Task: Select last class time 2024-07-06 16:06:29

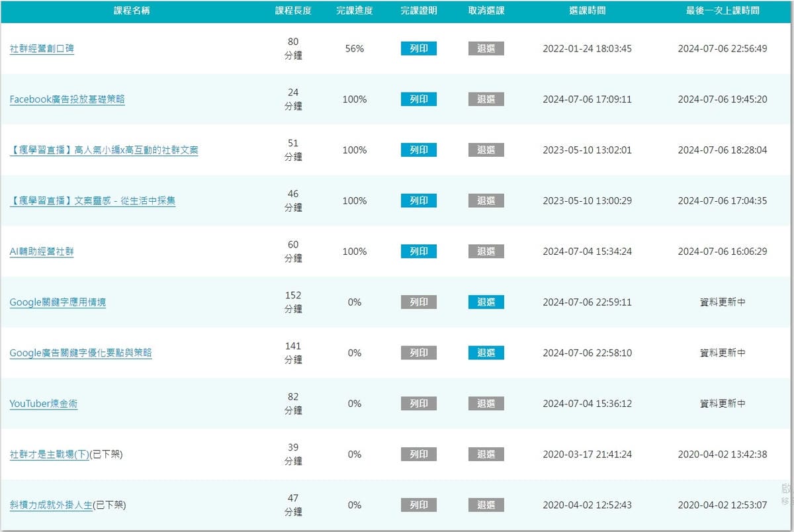Action: click(723, 251)
